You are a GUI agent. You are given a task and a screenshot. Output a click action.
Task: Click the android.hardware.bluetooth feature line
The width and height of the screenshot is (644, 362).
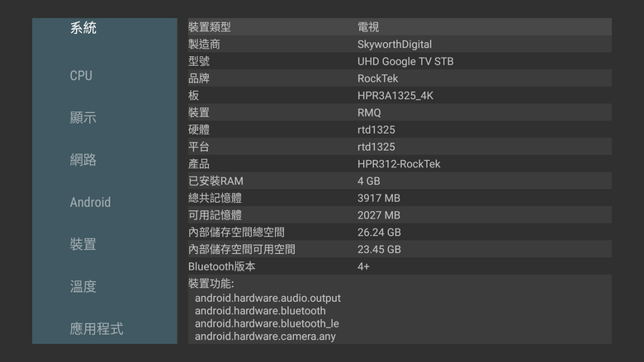[x=260, y=311]
